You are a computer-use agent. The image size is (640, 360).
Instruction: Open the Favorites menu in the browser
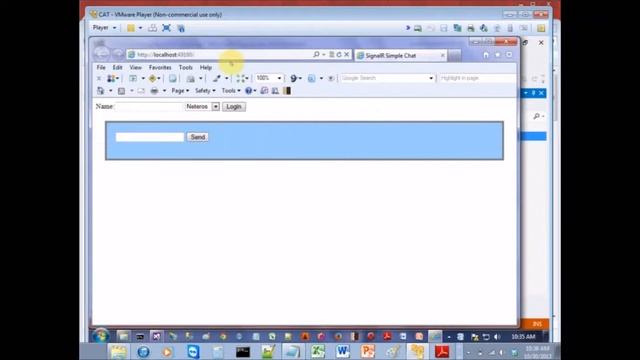160,67
